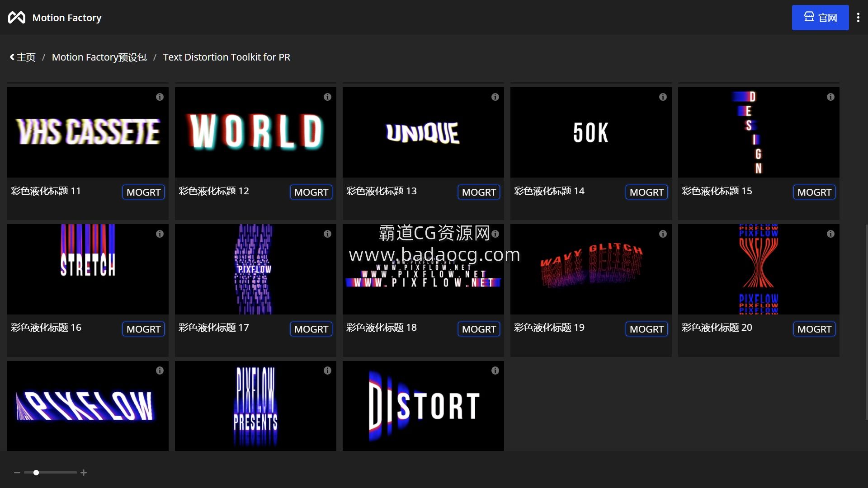Select the PIXFLOW PRESENTS thumbnail
The image size is (868, 488).
(255, 406)
